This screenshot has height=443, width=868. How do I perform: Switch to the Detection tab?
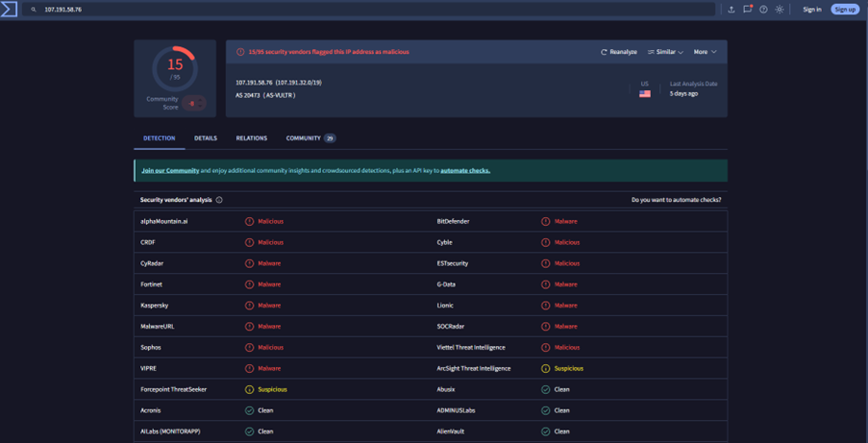click(160, 138)
